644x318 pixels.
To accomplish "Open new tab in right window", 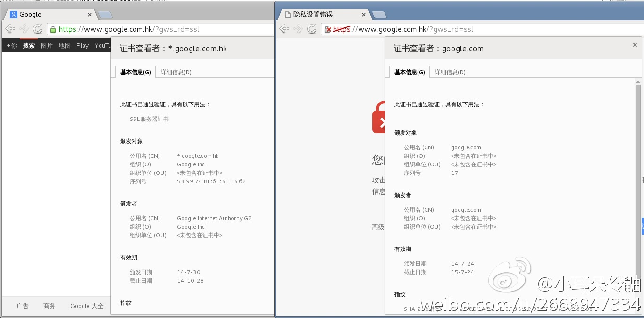I will coord(379,15).
